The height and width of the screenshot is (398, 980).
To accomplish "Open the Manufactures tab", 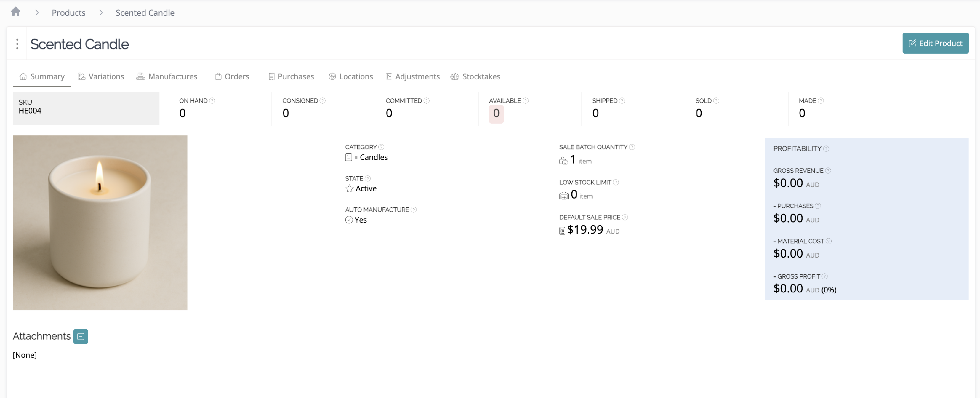I will pyautogui.click(x=167, y=77).
